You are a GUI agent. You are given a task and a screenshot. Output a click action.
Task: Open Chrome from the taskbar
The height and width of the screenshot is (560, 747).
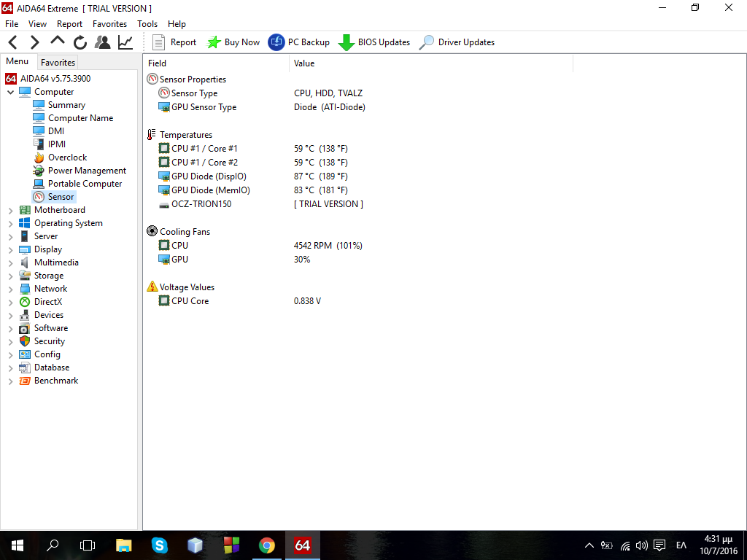tap(267, 545)
